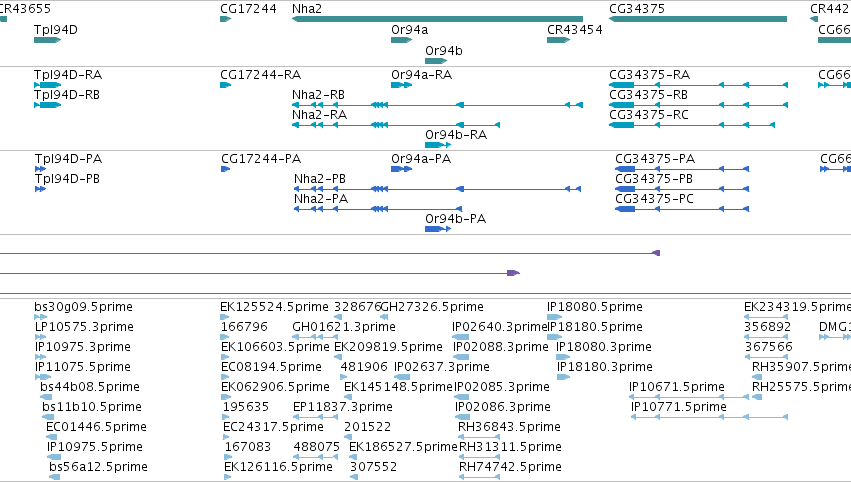Open EST IP11075.5prime
Screen dimensions: 851x482
[82, 367]
